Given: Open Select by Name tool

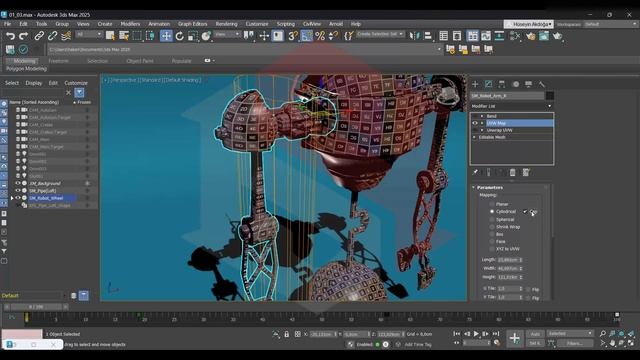Looking at the screenshot, I should (124, 36).
